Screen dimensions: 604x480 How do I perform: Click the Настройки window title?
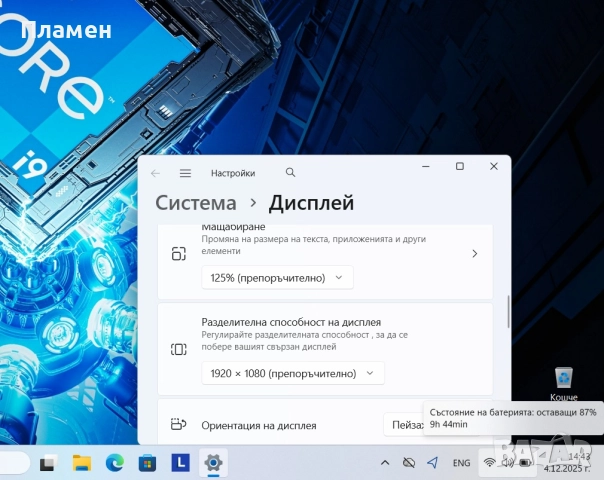tap(233, 173)
